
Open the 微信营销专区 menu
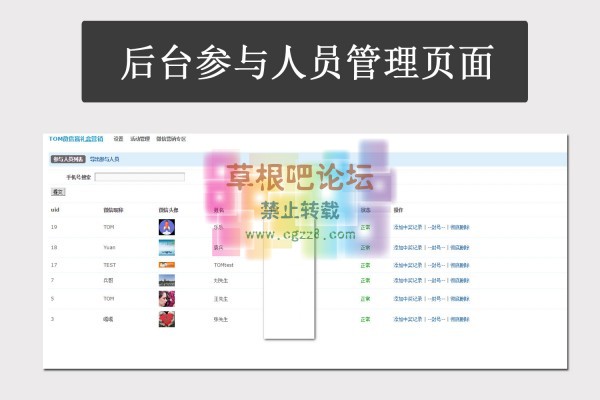tap(171, 139)
